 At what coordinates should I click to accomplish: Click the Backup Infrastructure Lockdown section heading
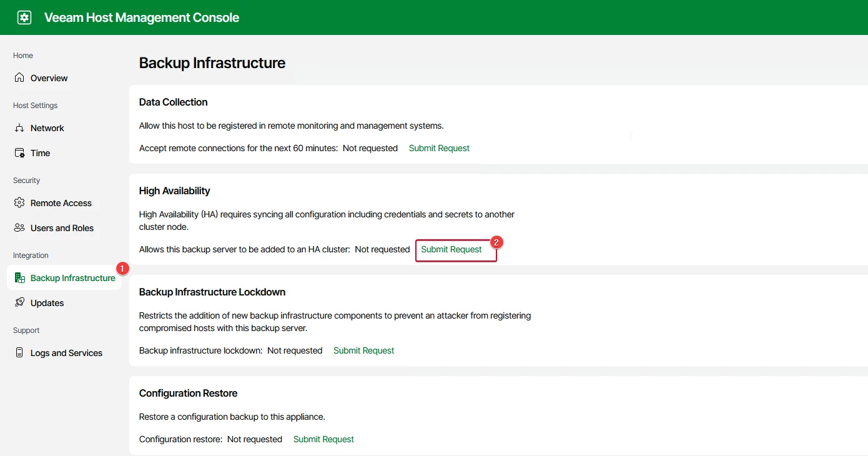212,292
